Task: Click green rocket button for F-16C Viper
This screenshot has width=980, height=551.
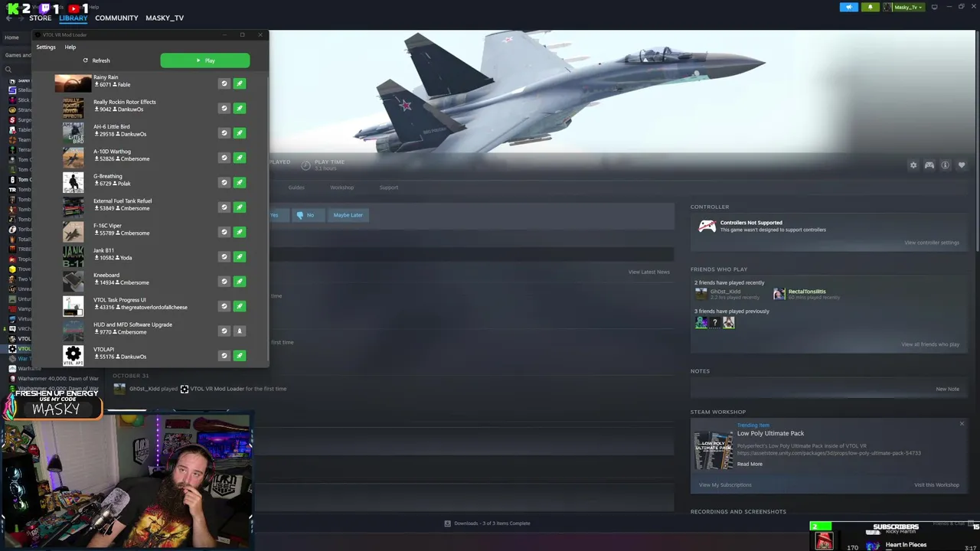Action: [x=240, y=232]
